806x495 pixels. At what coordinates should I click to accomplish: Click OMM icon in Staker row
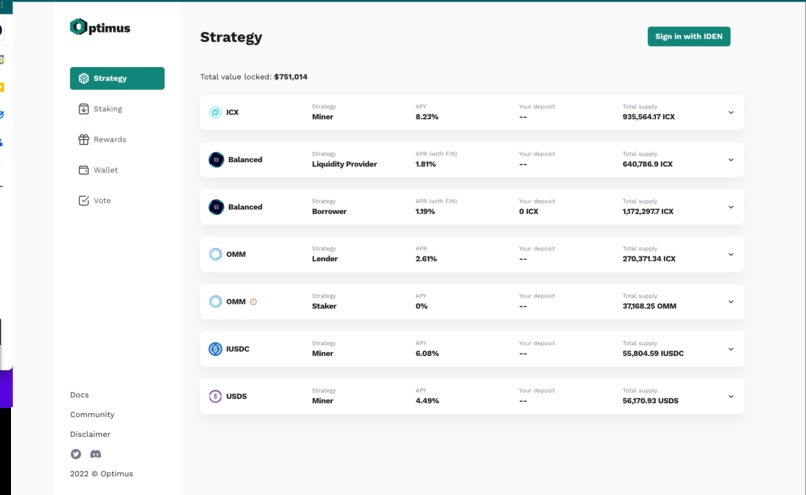[215, 301]
